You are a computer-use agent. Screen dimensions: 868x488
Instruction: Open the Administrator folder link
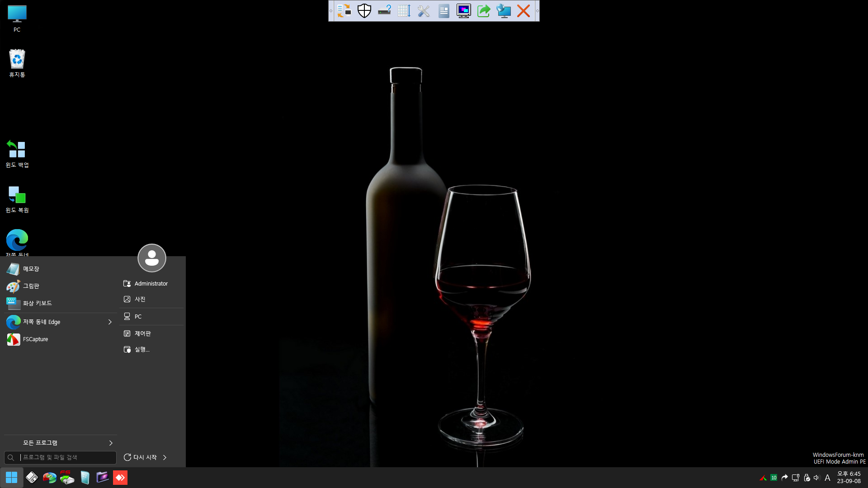[151, 283]
